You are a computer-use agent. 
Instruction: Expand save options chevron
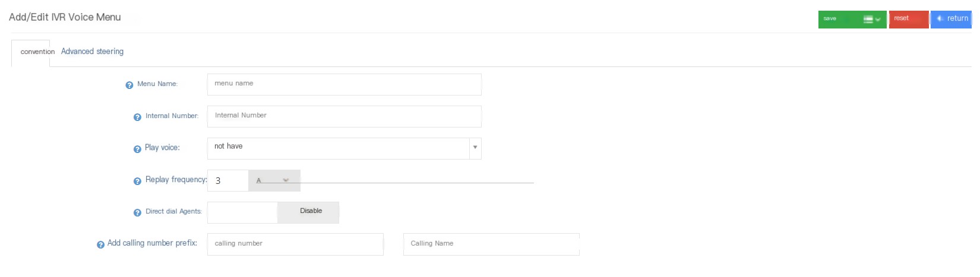[x=878, y=20]
